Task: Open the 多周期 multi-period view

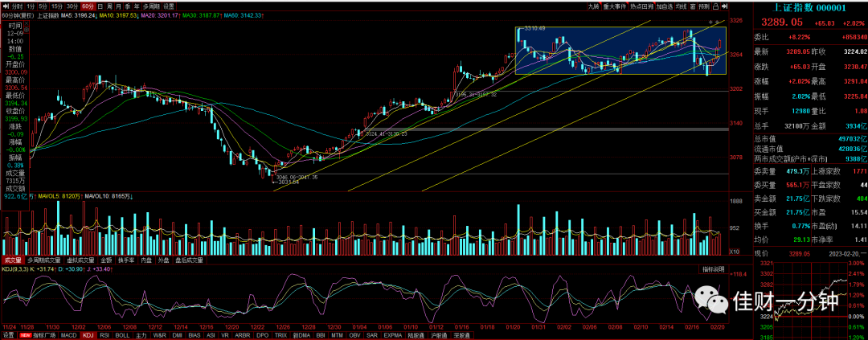Action: point(151,6)
